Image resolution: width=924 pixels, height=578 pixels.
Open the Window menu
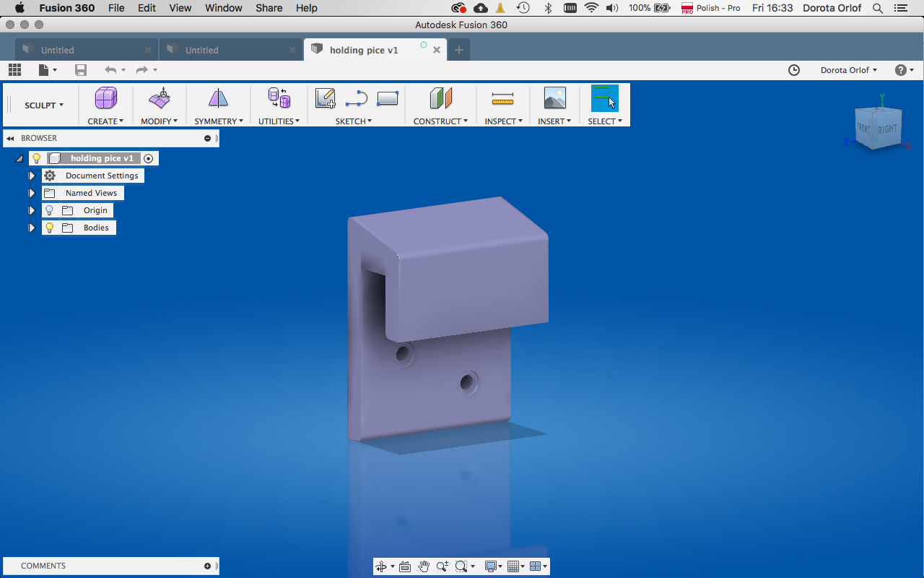click(x=224, y=8)
